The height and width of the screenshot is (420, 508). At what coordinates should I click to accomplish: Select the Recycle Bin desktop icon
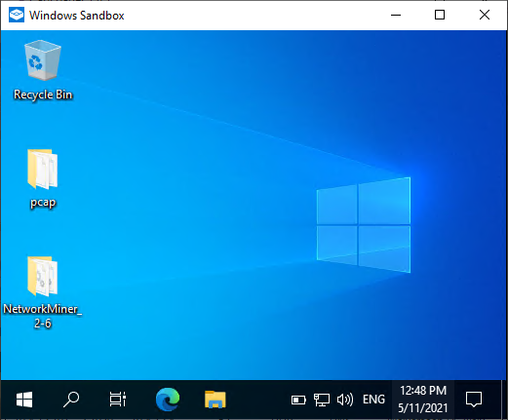[x=43, y=60]
